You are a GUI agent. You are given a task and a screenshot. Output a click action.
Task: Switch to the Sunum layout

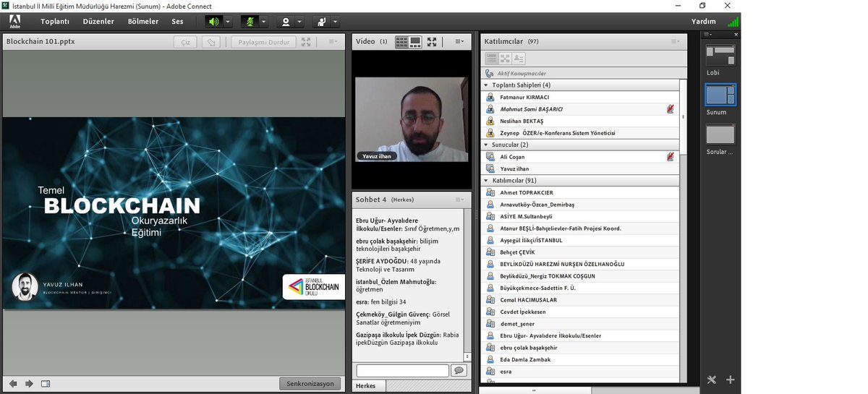click(720, 95)
